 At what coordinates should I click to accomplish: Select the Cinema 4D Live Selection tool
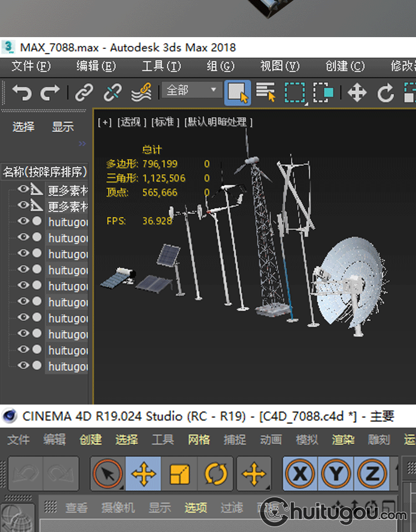click(x=108, y=474)
